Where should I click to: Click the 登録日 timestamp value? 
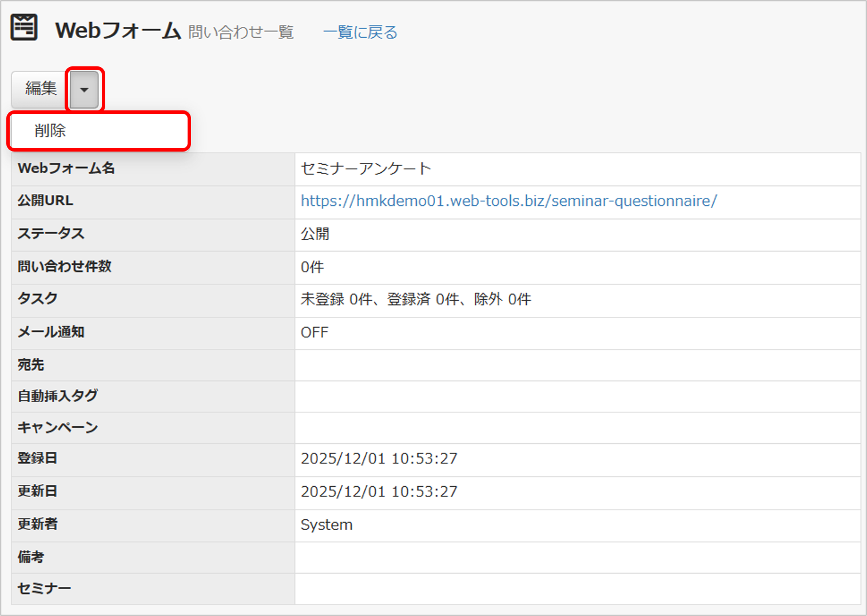pyautogui.click(x=379, y=459)
